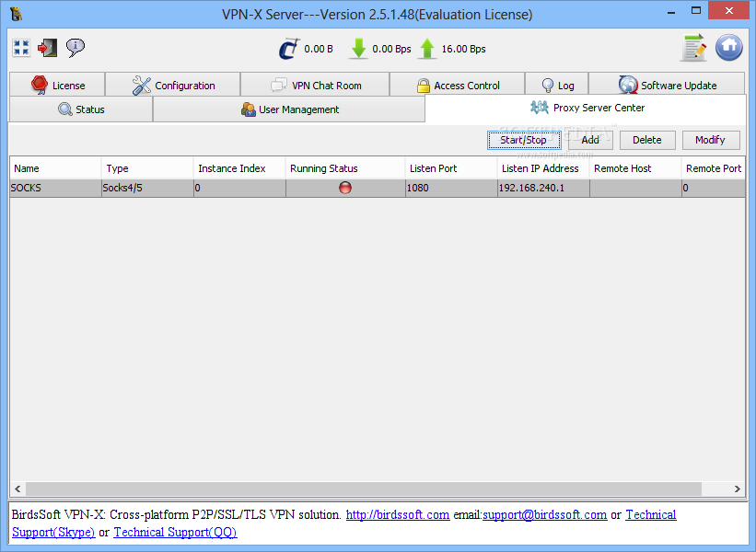The image size is (756, 552).
Task: Open the http://birdssoft.com link
Action: (x=398, y=514)
